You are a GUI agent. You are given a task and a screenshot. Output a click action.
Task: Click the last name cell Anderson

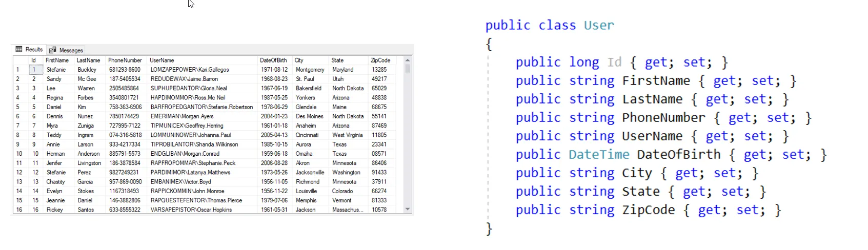pos(90,154)
